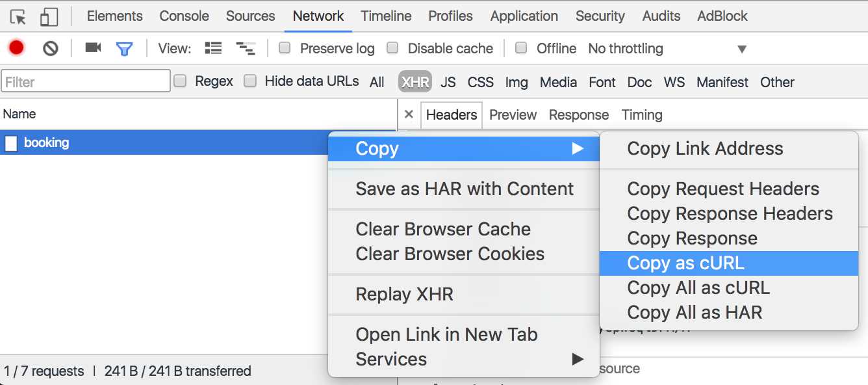Toggle Offline mode
The image size is (868, 385).
(x=521, y=47)
